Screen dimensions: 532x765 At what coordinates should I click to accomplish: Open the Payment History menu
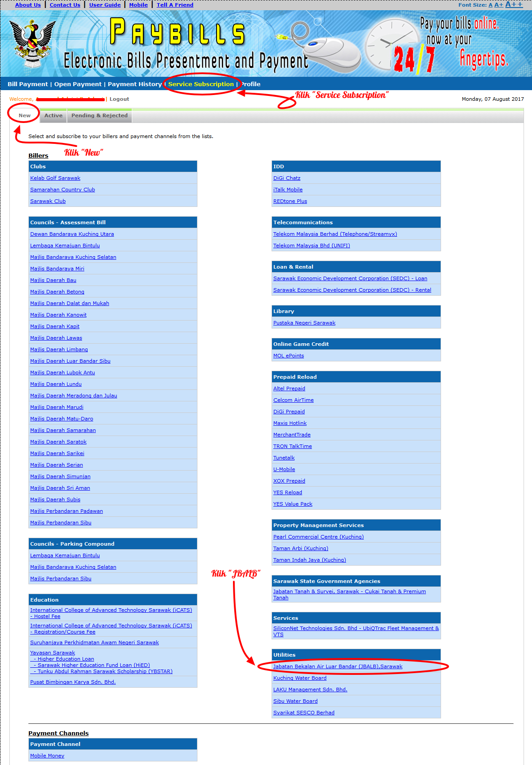[x=134, y=84]
